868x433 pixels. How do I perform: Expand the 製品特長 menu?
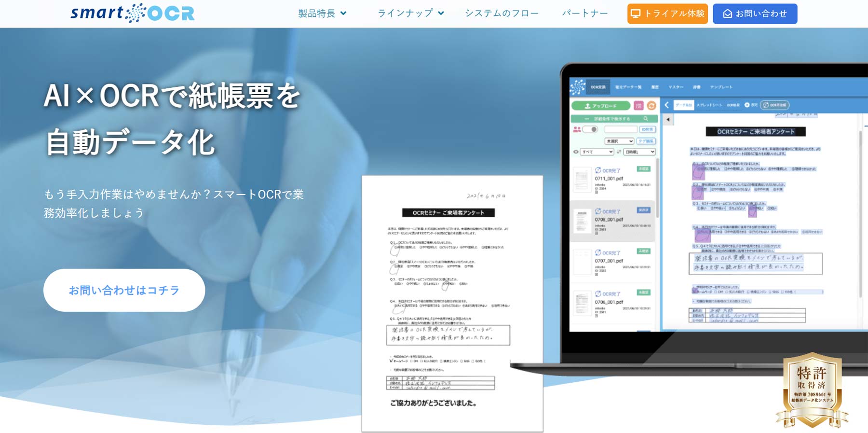322,14
